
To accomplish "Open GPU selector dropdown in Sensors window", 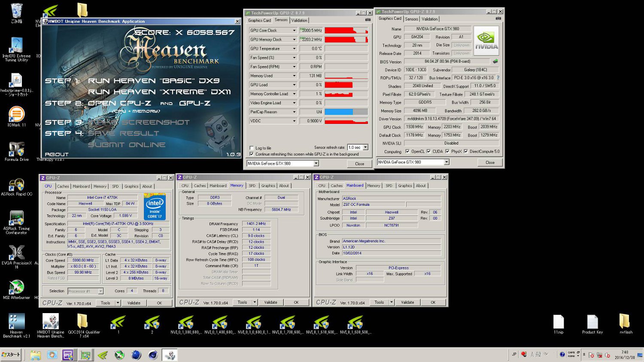I will 316,163.
